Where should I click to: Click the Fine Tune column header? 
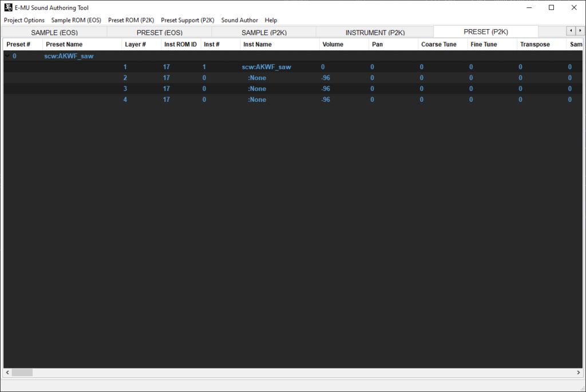[492, 45]
